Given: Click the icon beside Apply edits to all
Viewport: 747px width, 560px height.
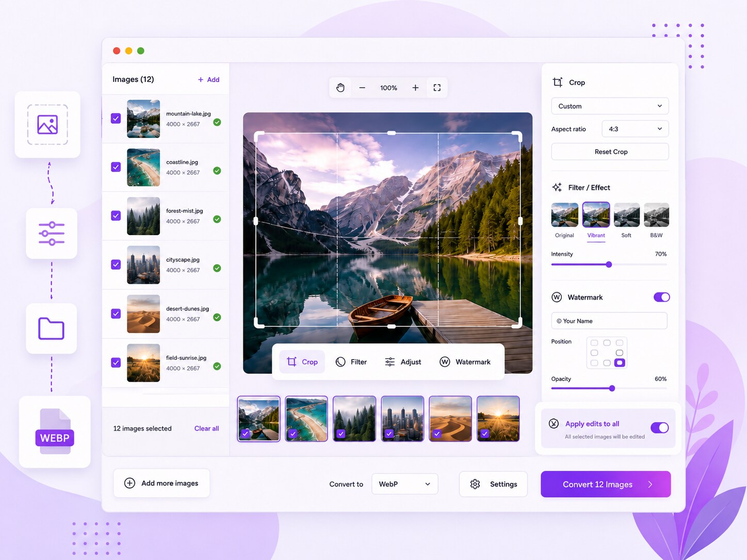Looking at the screenshot, I should 554,423.
